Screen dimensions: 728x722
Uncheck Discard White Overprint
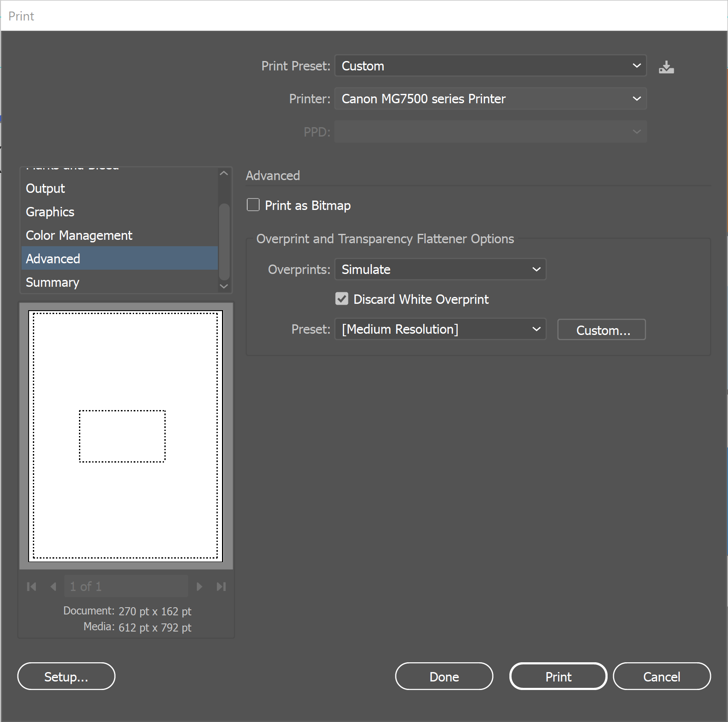[342, 299]
